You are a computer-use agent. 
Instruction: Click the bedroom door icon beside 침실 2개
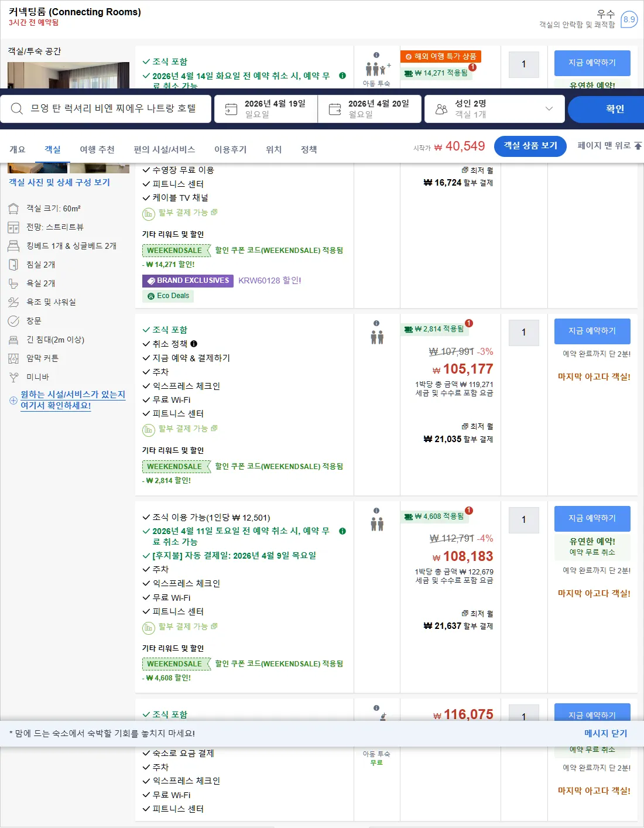pos(13,265)
